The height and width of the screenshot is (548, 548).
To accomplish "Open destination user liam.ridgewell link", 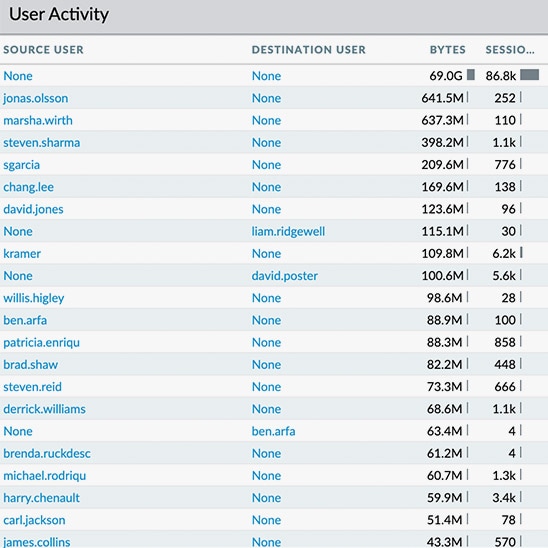I will [288, 231].
